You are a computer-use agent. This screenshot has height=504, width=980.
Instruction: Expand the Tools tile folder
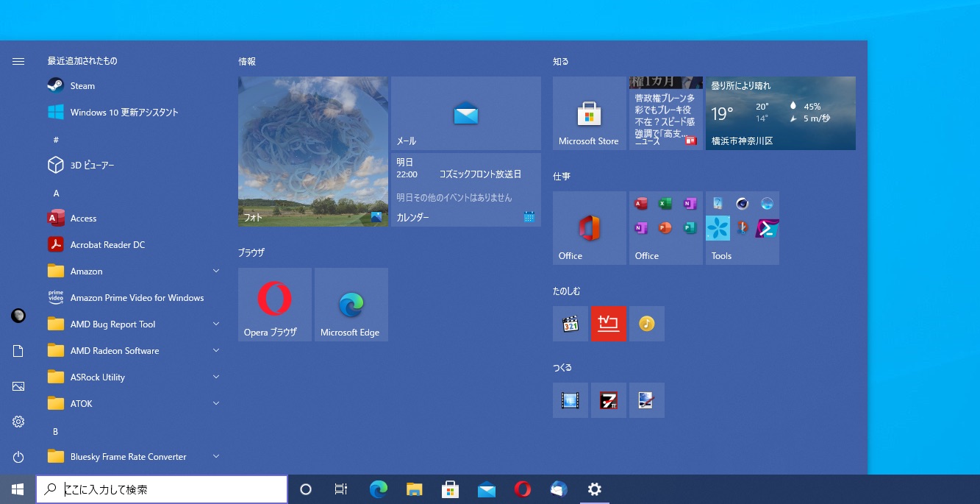pos(743,228)
